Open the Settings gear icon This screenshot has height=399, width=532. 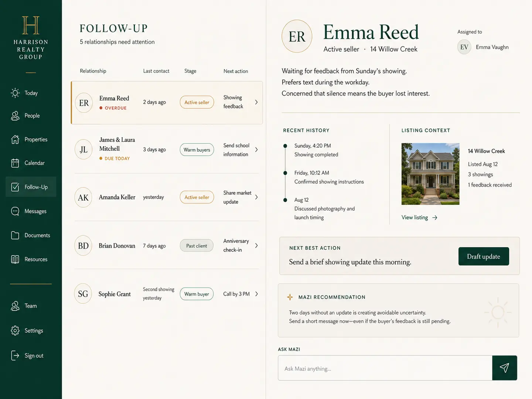pos(15,330)
